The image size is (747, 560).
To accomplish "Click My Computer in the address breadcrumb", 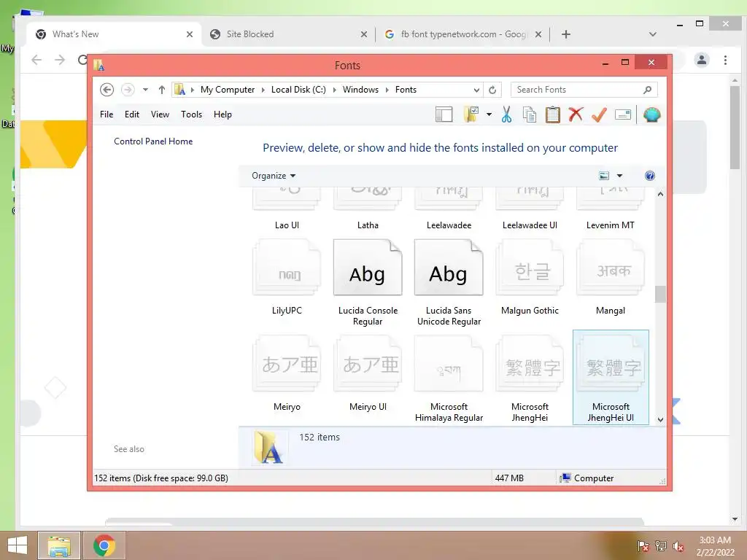I will point(228,90).
